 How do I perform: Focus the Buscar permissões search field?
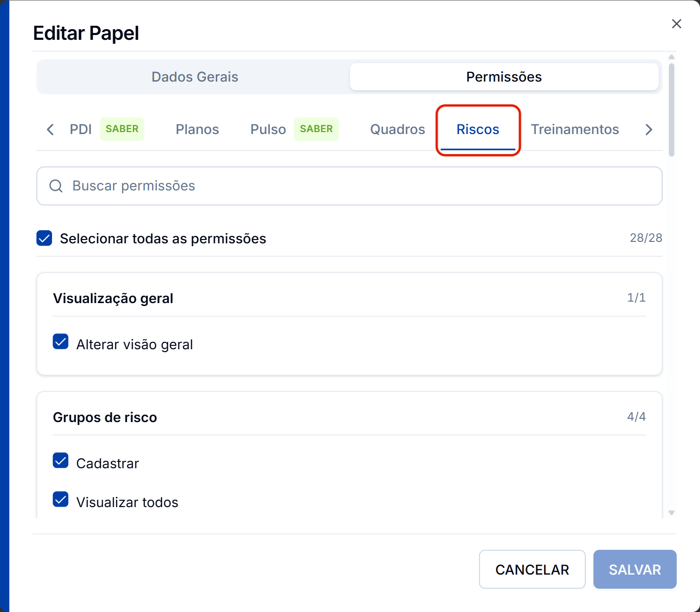(350, 186)
